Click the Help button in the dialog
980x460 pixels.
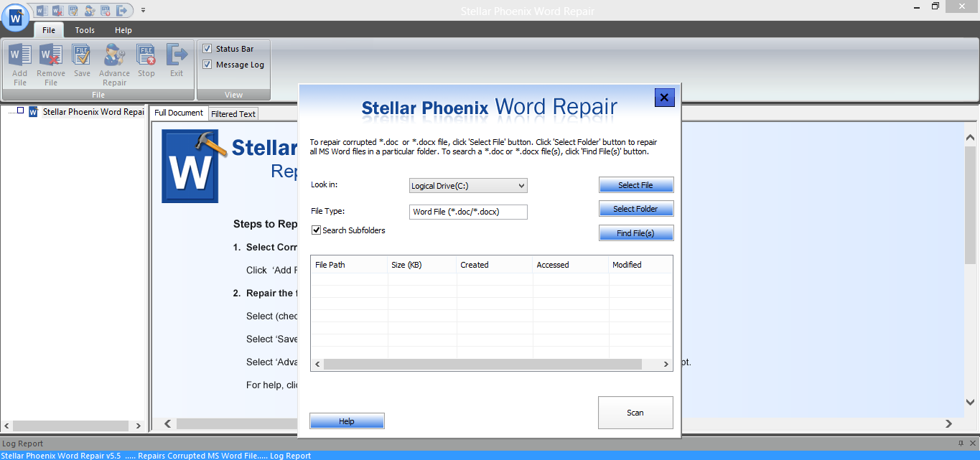click(347, 421)
